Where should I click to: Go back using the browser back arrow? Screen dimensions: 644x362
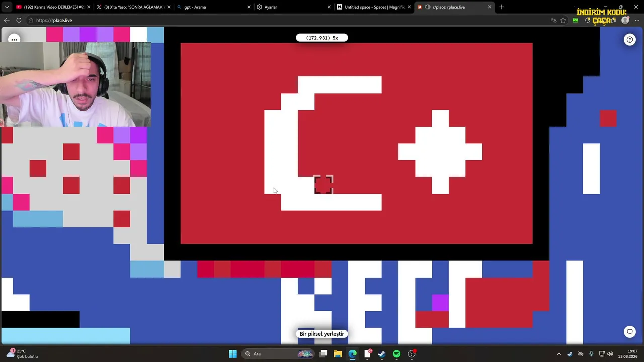[7, 20]
